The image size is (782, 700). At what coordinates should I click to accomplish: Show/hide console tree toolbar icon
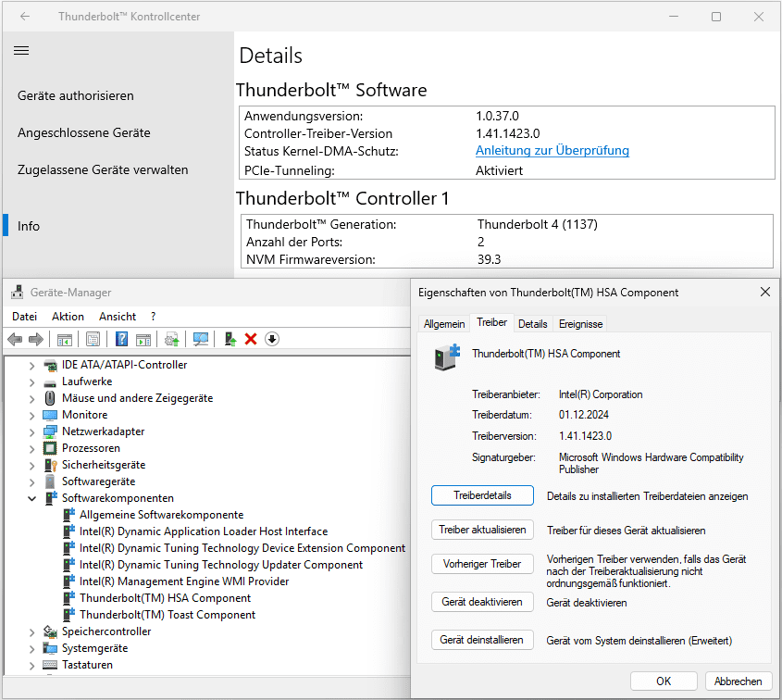(x=65, y=339)
